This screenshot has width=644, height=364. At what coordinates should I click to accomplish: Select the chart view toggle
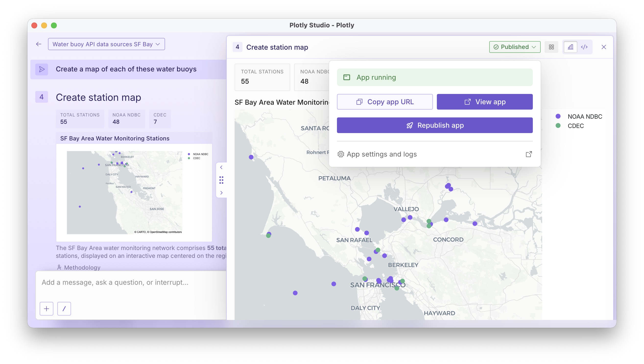pos(570,47)
